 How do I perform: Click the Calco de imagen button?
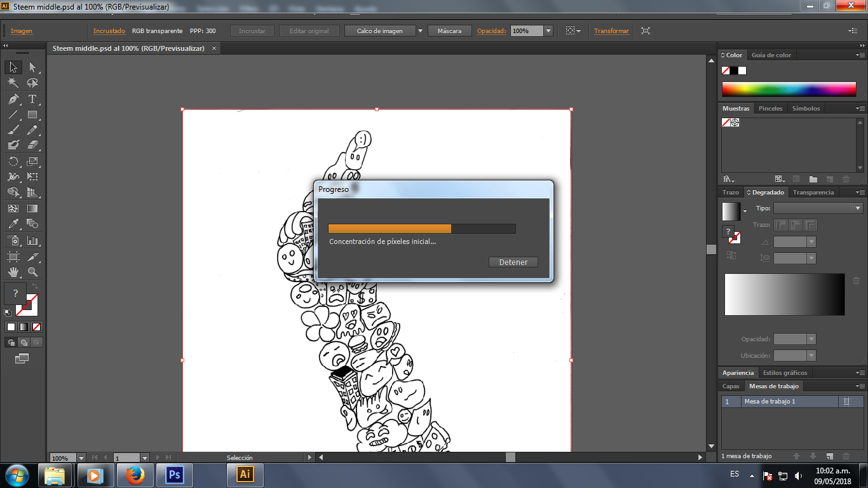coord(380,30)
